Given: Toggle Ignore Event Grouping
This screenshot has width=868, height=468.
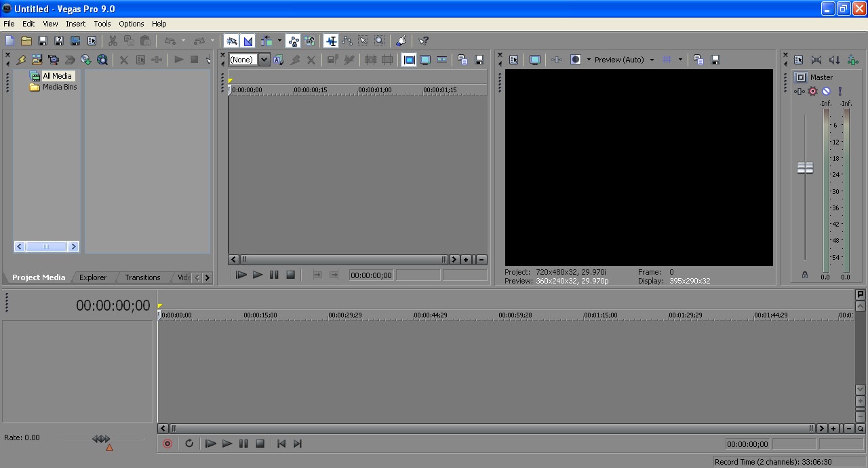Looking at the screenshot, I should (309, 41).
